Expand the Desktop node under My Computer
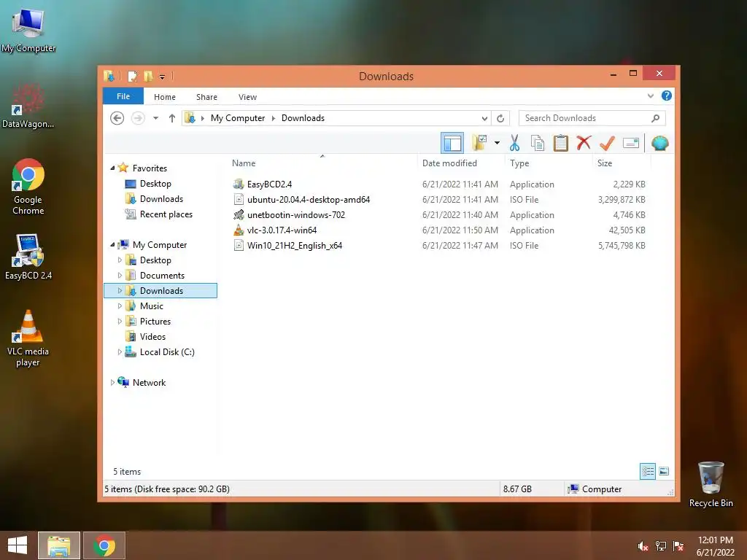 pyautogui.click(x=120, y=260)
